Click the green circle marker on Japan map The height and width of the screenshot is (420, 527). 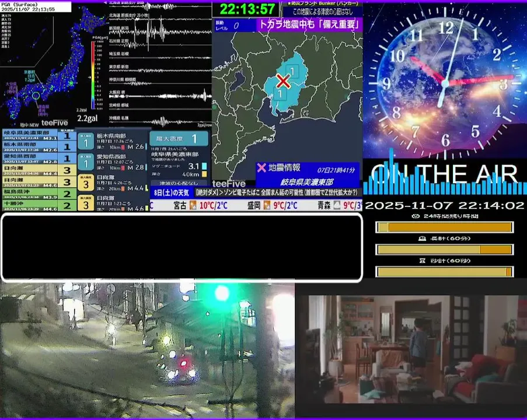tap(36, 96)
